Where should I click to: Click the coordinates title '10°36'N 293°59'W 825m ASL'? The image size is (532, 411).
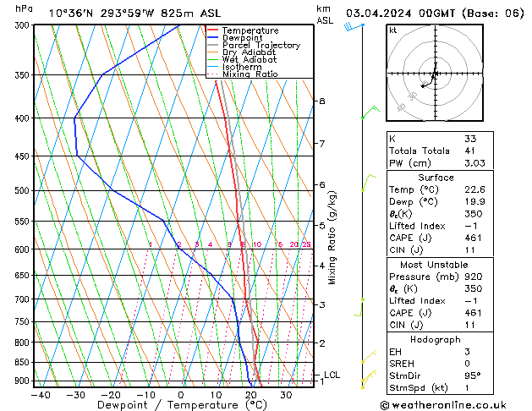[134, 14]
